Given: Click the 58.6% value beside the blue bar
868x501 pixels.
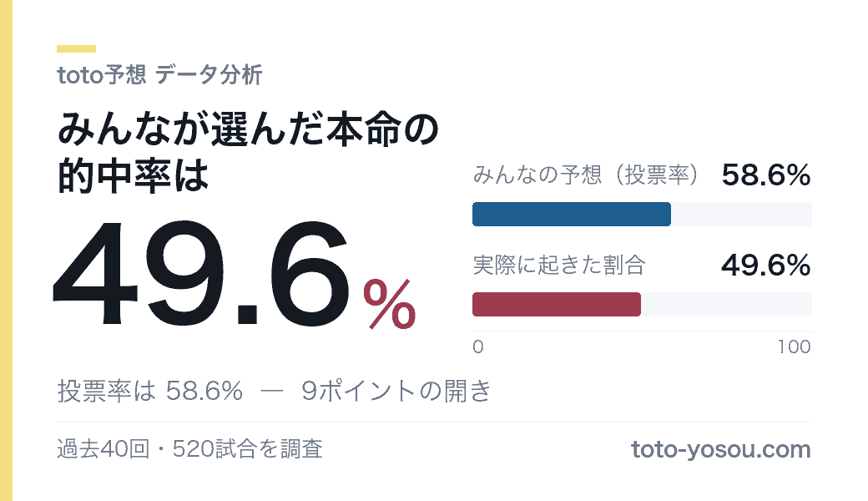Looking at the screenshot, I should click(766, 175).
